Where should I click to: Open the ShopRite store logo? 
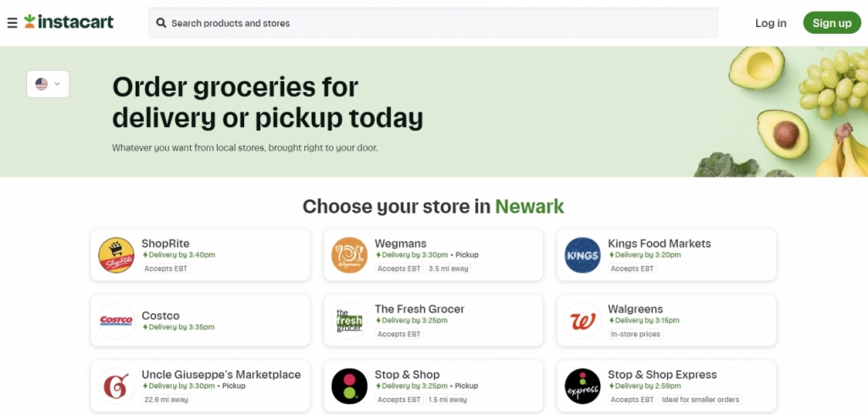tap(116, 255)
